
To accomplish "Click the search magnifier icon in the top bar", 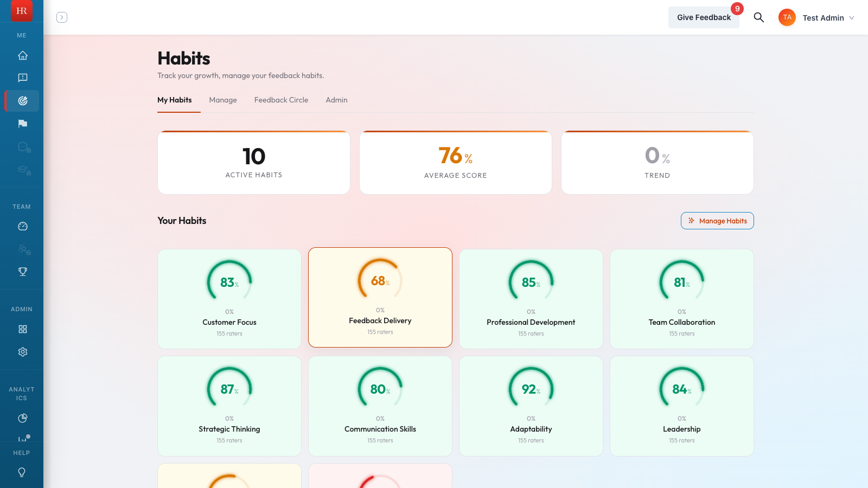I will click(x=758, y=17).
